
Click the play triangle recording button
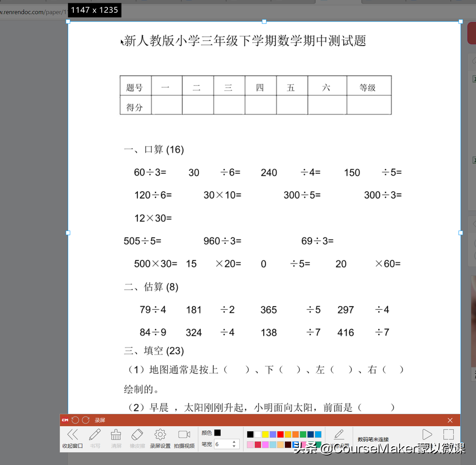[x=427, y=435]
